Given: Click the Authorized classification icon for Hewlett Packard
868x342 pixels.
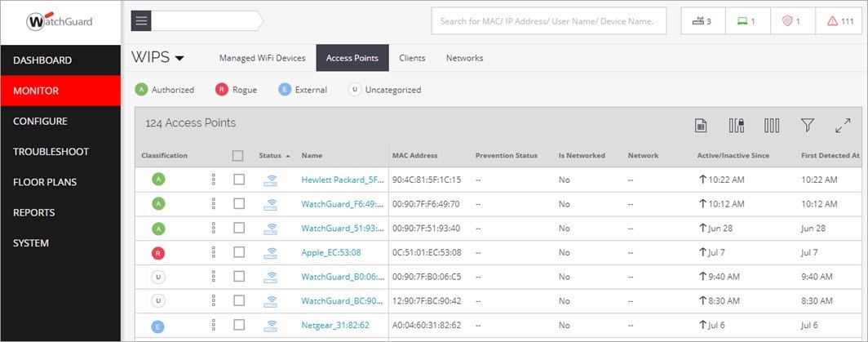Looking at the screenshot, I should click(x=158, y=180).
